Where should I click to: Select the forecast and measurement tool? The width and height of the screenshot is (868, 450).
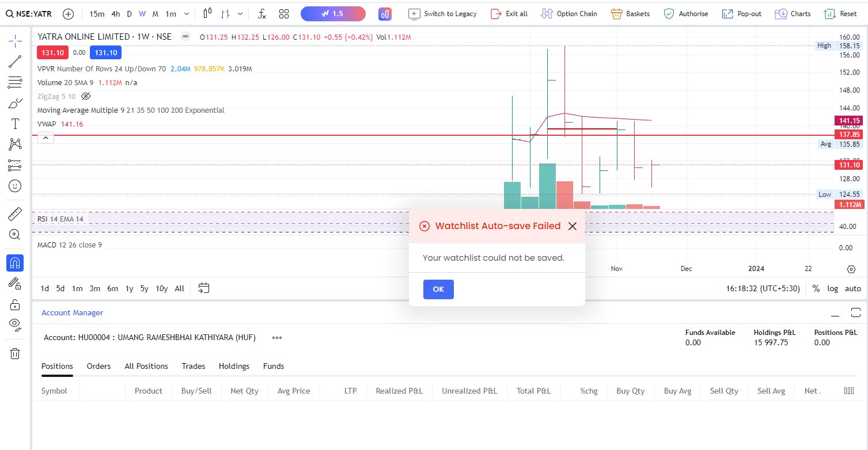pos(16,165)
